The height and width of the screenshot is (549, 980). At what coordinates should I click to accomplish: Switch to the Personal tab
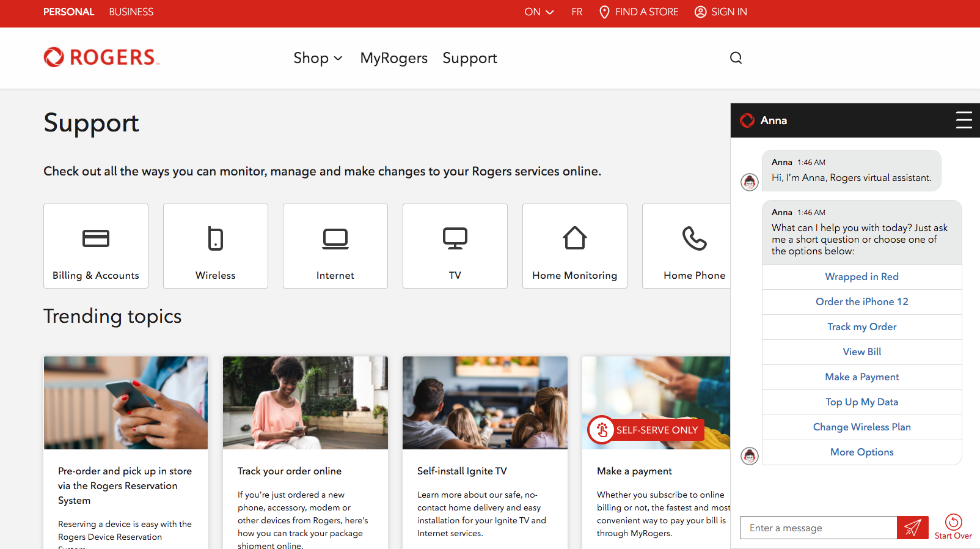(x=68, y=12)
